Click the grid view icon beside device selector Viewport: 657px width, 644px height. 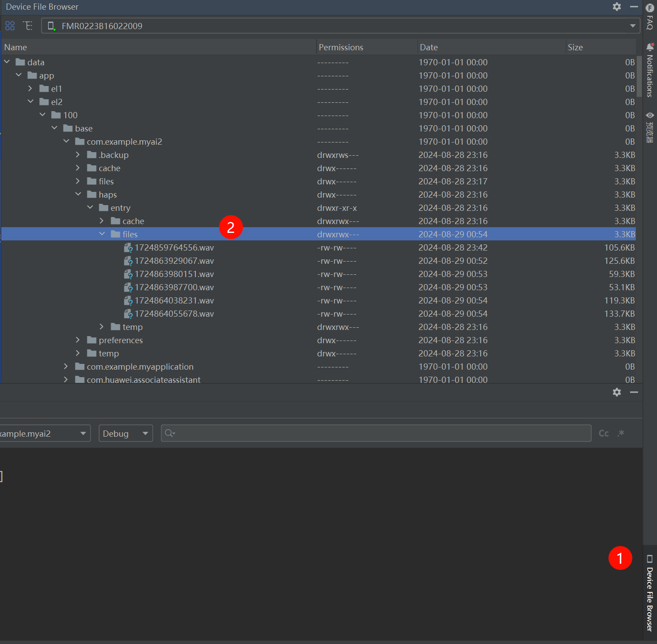(10, 26)
